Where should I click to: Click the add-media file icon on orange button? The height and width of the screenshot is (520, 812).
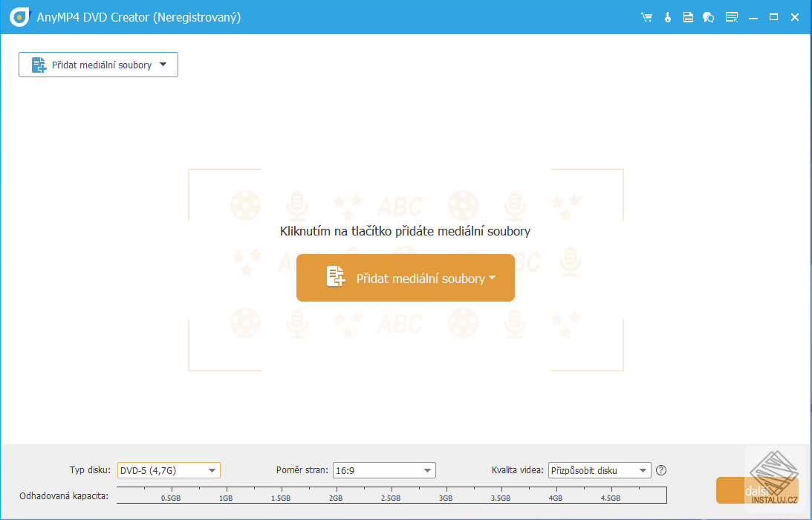coord(337,277)
